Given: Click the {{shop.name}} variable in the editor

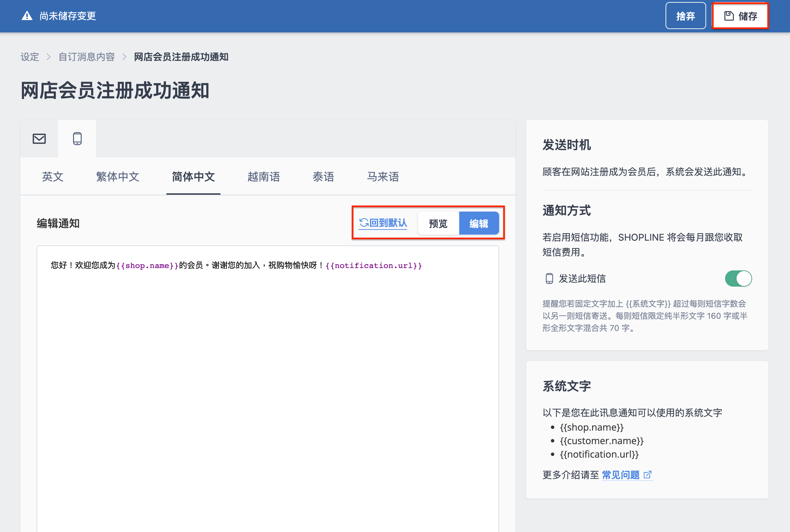Looking at the screenshot, I should click(x=147, y=265).
